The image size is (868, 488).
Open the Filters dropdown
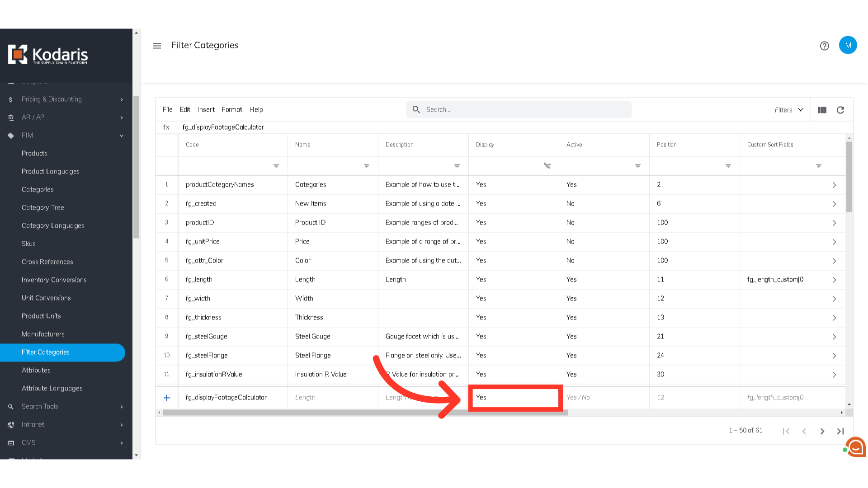(789, 110)
